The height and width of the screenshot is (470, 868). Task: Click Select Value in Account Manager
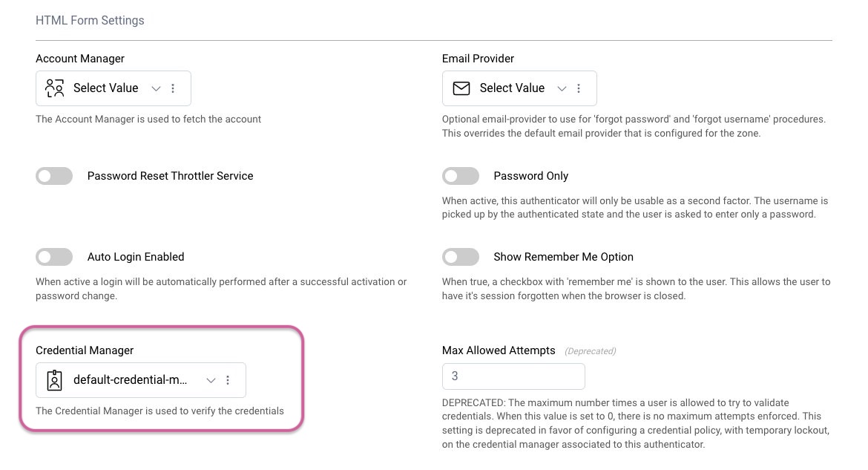click(x=105, y=88)
